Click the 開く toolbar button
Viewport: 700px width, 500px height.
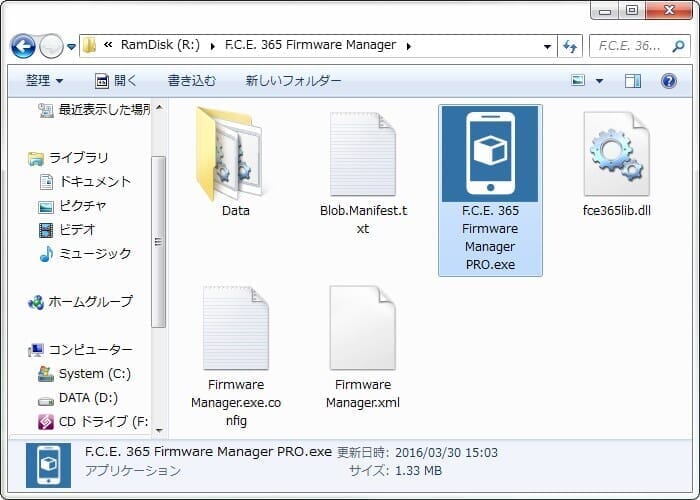(x=116, y=81)
